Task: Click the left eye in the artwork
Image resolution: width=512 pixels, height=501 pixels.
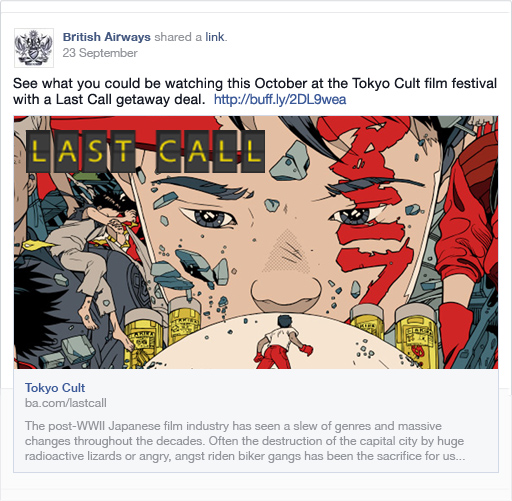Action: (208, 217)
